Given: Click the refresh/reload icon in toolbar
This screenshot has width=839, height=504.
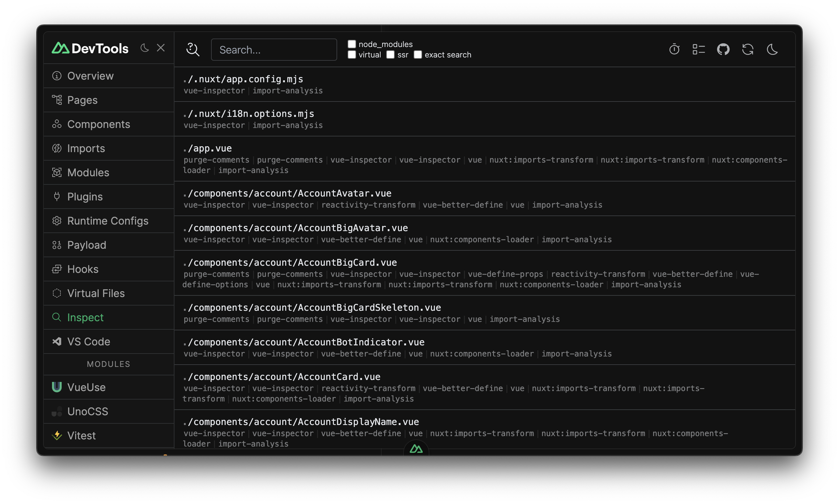Looking at the screenshot, I should pos(748,49).
